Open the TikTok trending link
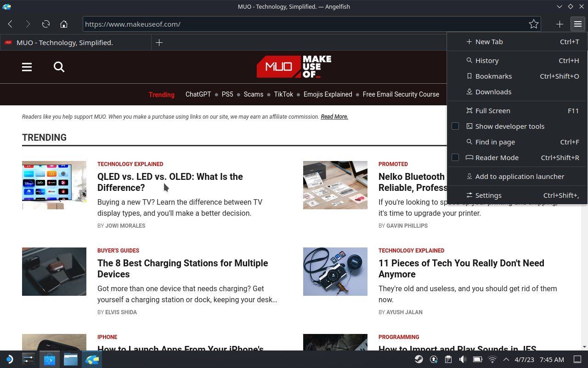The width and height of the screenshot is (588, 368). (283, 94)
